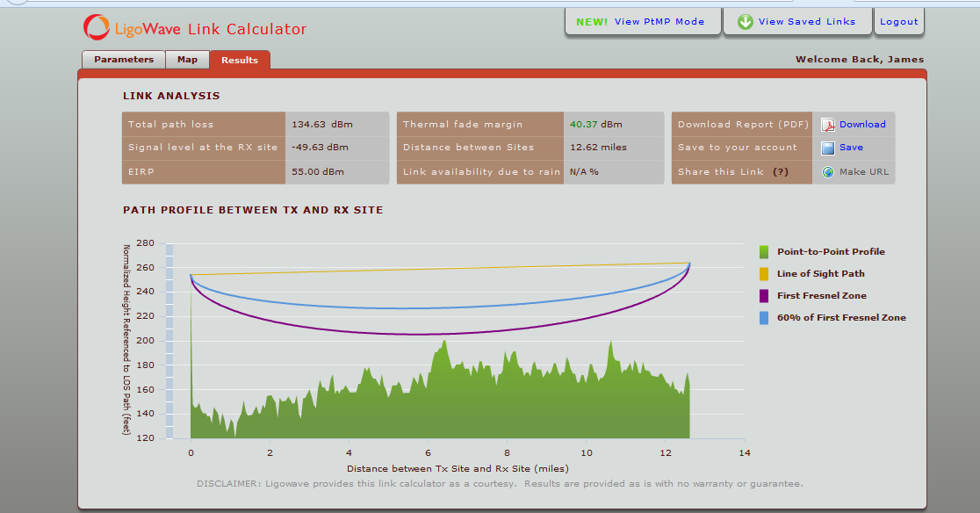Open the Parameters tab
The image size is (980, 513).
pos(124,60)
